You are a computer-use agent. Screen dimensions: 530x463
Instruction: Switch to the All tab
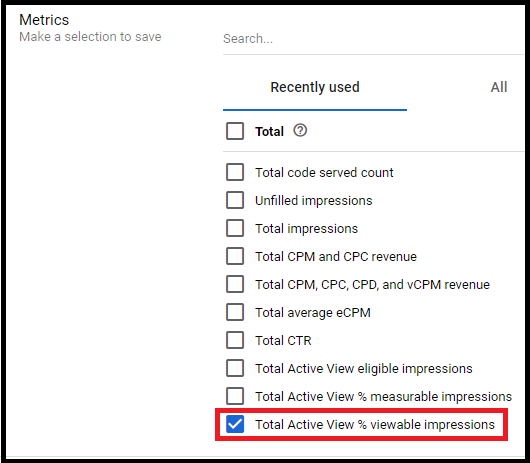tap(499, 87)
